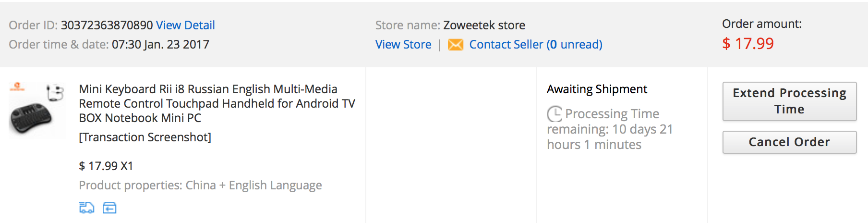The height and width of the screenshot is (223, 868).
Task: Click the blue delivery truck icon
Action: pos(86,208)
